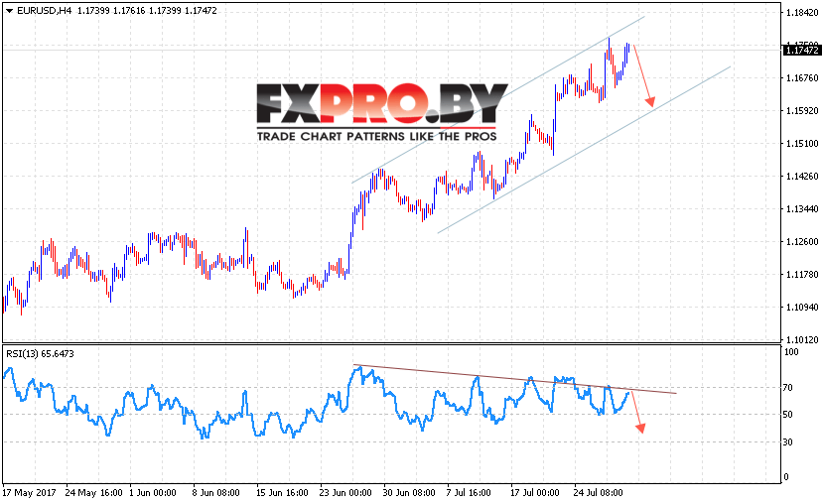The width and height of the screenshot is (823, 504).
Task: Click price scale value 1.18420
Action: [802, 13]
